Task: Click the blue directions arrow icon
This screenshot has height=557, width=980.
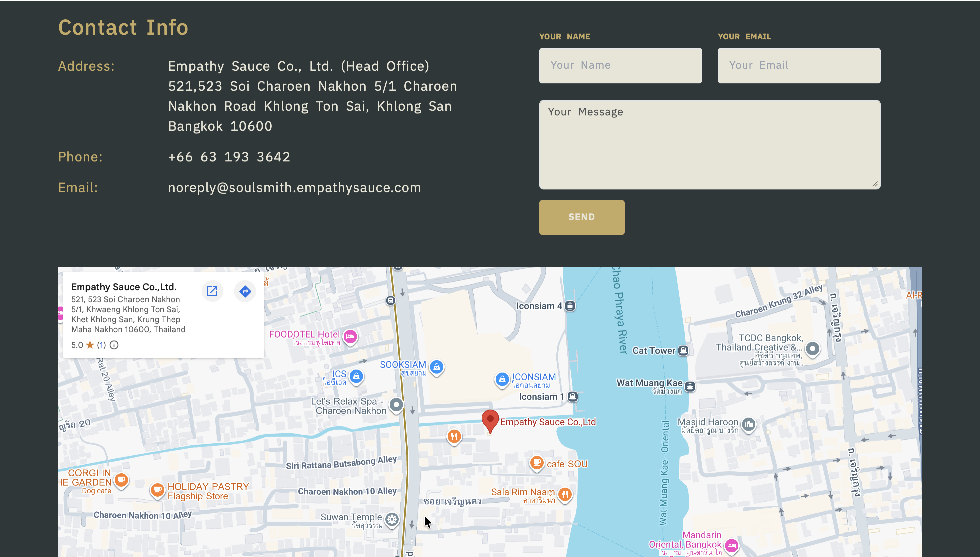Action: click(x=245, y=291)
